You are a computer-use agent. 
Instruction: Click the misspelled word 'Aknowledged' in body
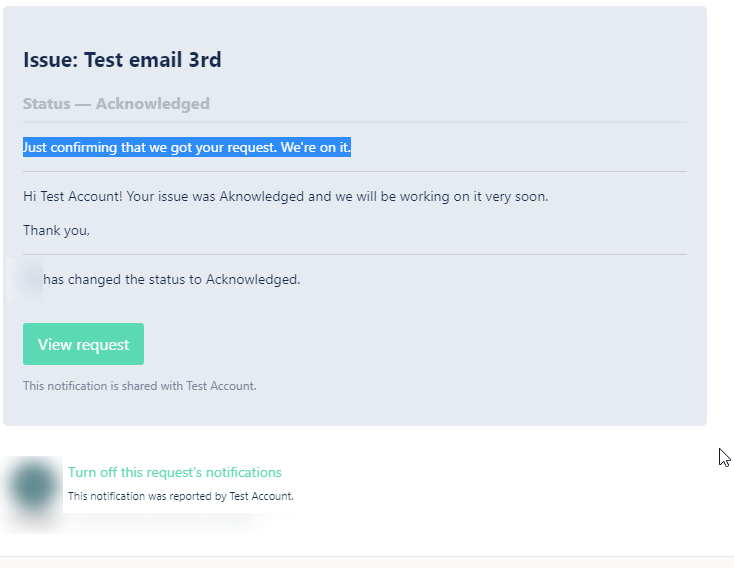pos(262,196)
